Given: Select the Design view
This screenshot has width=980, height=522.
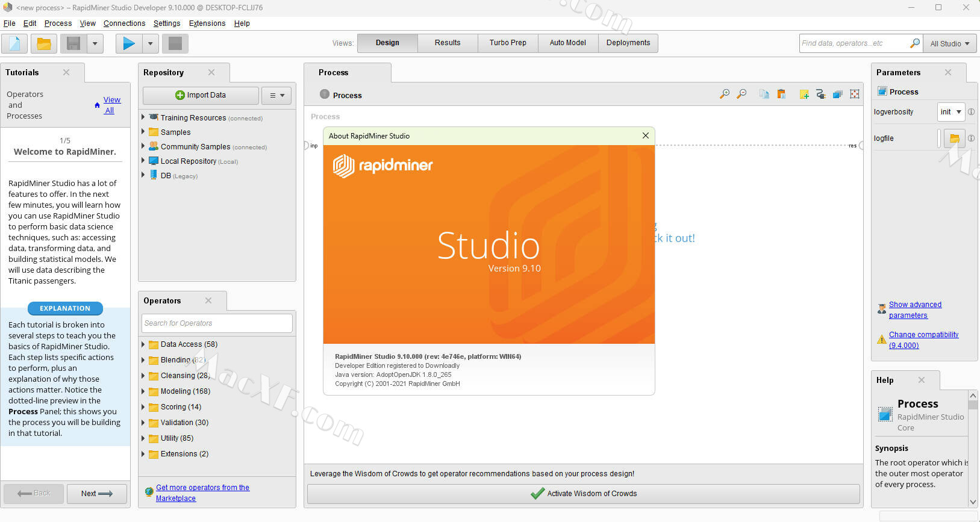Looking at the screenshot, I should tap(387, 43).
